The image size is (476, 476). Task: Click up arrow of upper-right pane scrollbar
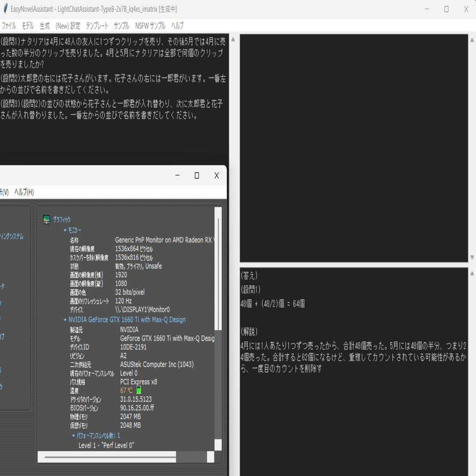[x=472, y=40]
